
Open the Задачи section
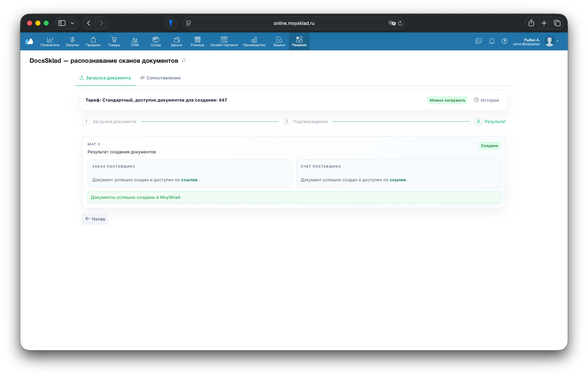coord(279,41)
